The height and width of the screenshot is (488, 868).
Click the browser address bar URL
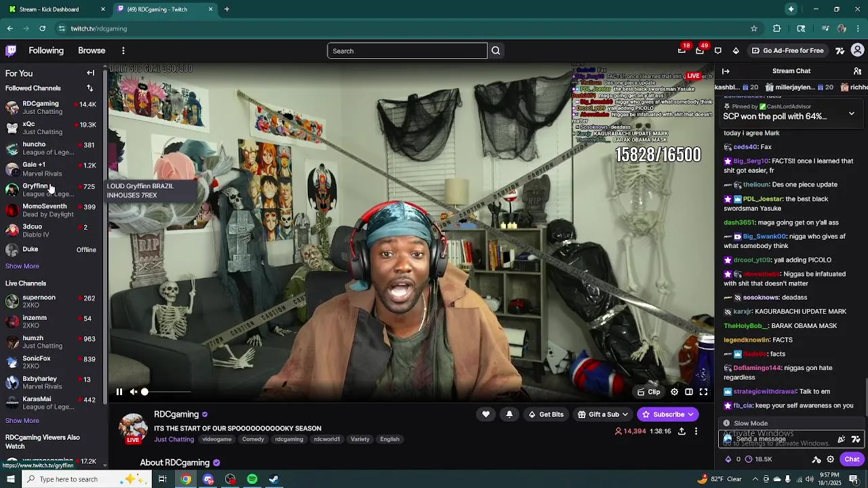(99, 28)
